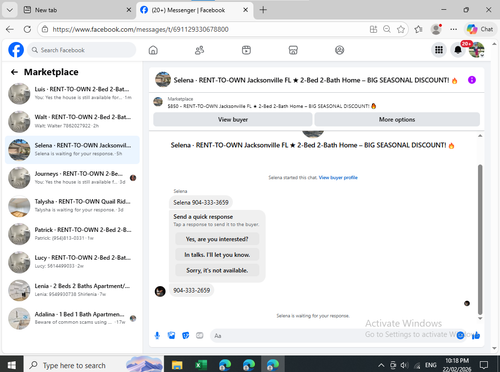500x372 pixels.
Task: Go back using Marketplace left arrow
Action: click(14, 72)
